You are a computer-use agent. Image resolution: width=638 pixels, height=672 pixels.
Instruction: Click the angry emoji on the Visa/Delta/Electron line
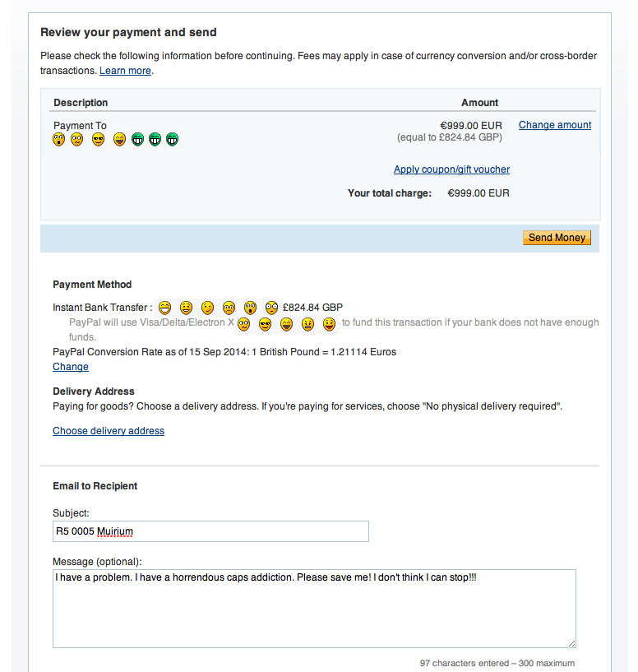coord(307,324)
